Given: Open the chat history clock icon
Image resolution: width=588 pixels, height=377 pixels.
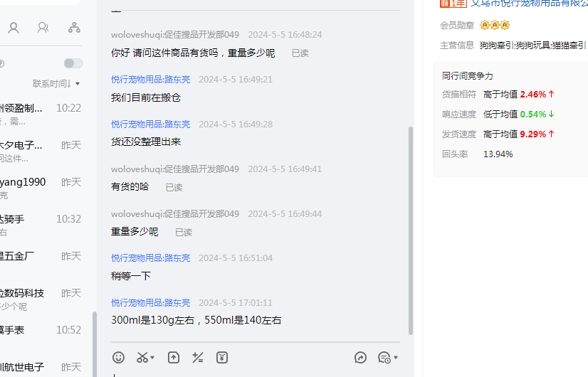Looking at the screenshot, I should [384, 358].
